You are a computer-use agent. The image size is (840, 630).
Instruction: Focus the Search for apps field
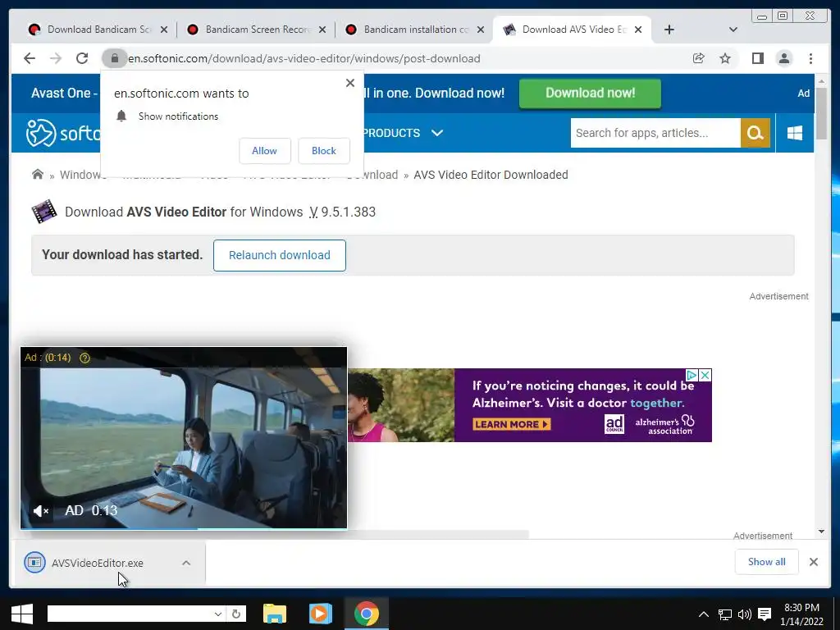click(655, 133)
